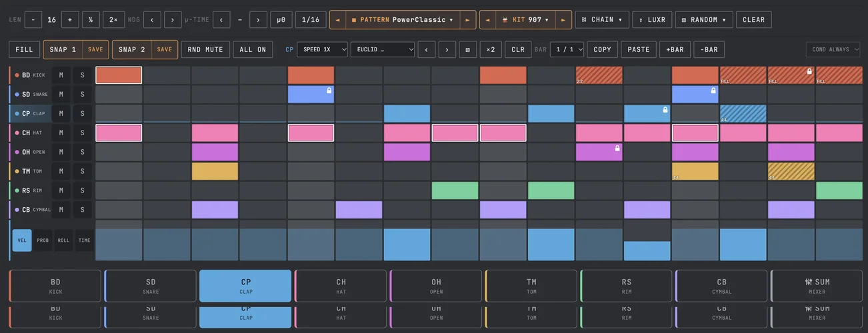Halve pattern length with ½ button
868x333 pixels.
click(x=91, y=19)
